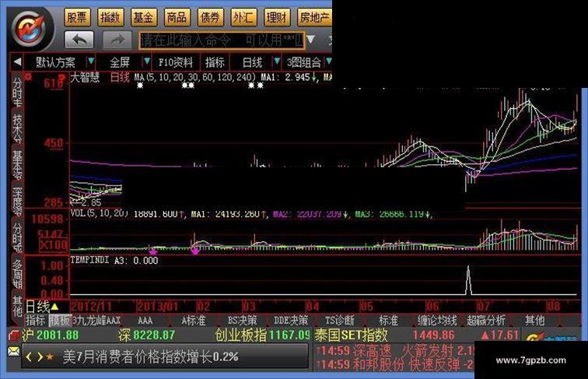Screen dimensions: 588x379
Task: Go back with the left arrow button
Action: (79, 40)
